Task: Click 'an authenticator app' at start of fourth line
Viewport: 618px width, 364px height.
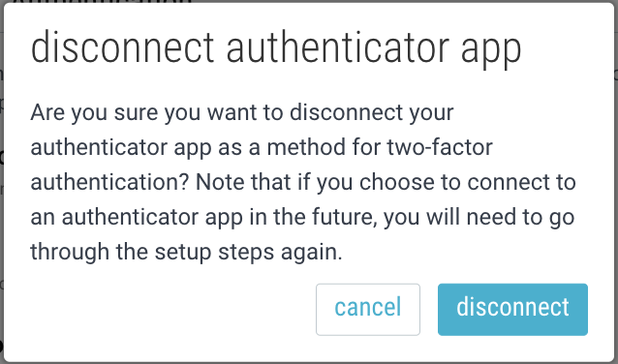Action: click(x=137, y=217)
